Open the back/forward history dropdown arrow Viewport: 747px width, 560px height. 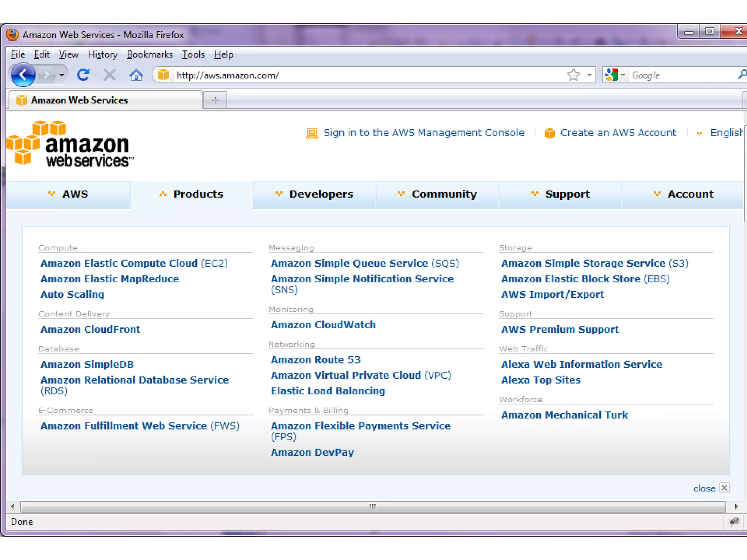click(x=62, y=75)
